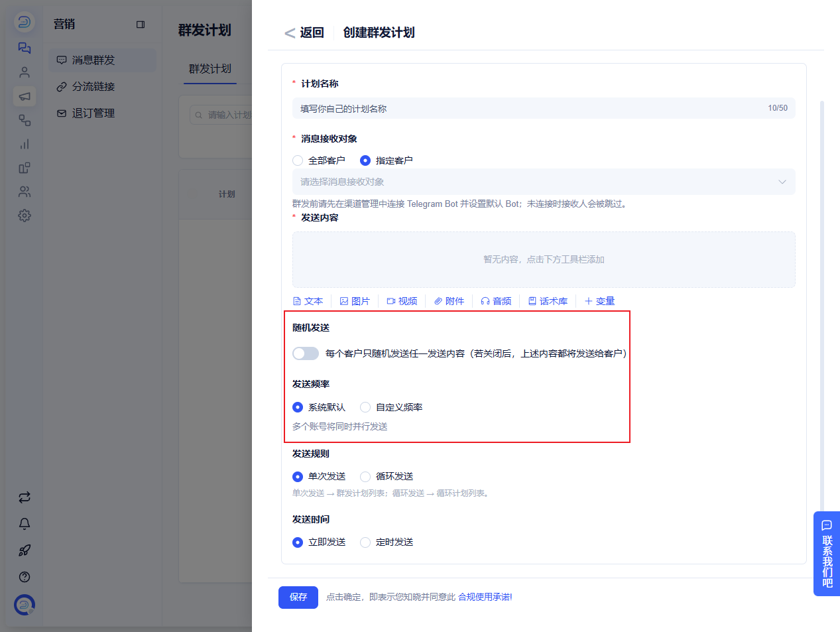Add 图片 content from the toolbar
Screen dimensions: 840x632
[355, 301]
